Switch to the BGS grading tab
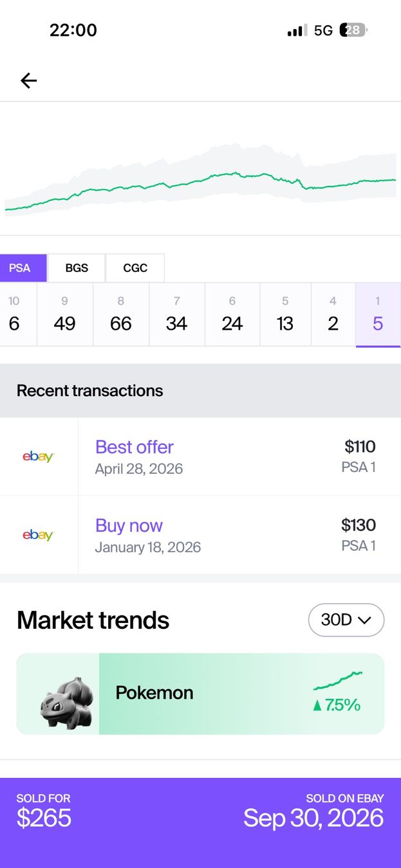The image size is (401, 868). pyautogui.click(x=77, y=268)
